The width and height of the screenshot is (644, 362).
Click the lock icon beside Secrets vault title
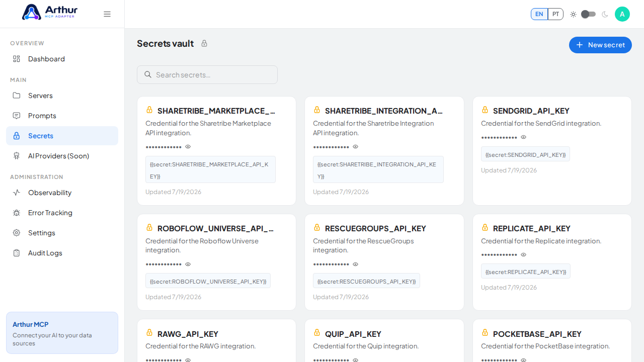click(204, 43)
